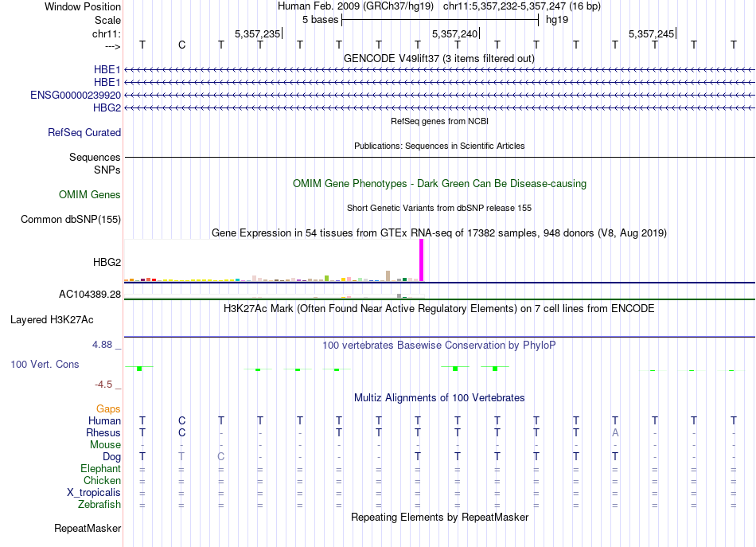Click the Layered H3K27Ac track label

click(52, 320)
